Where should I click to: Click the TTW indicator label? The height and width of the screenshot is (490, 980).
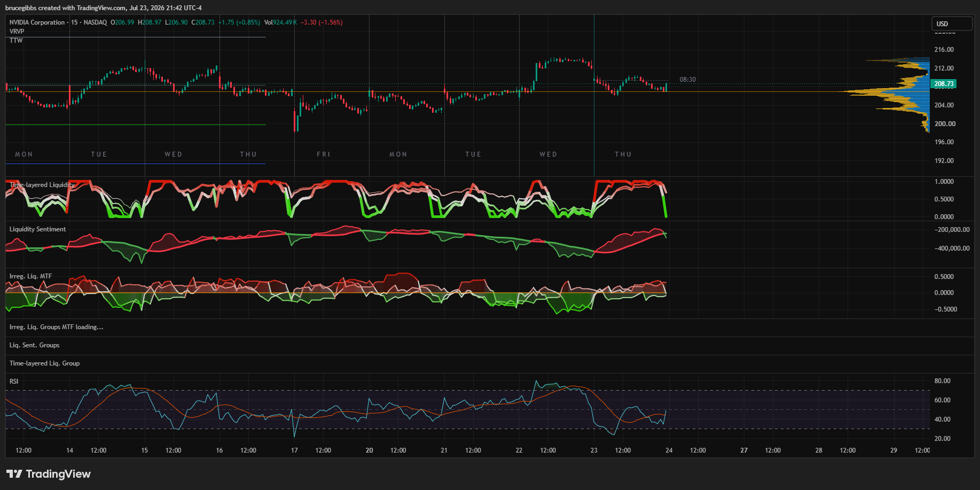16,41
